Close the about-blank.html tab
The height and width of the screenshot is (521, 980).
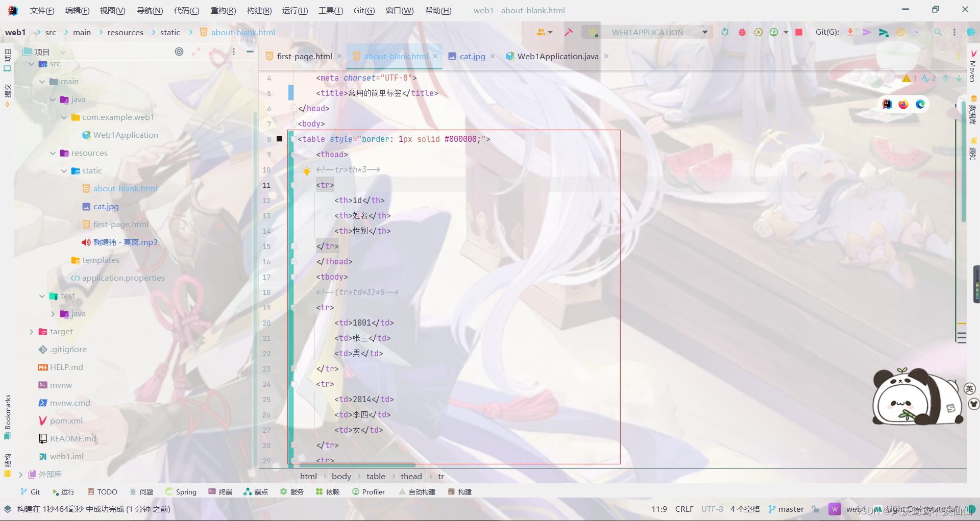click(435, 56)
